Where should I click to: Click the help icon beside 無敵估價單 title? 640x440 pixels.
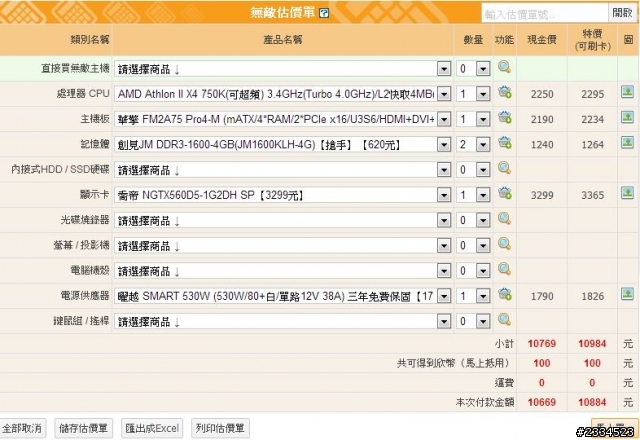click(324, 13)
